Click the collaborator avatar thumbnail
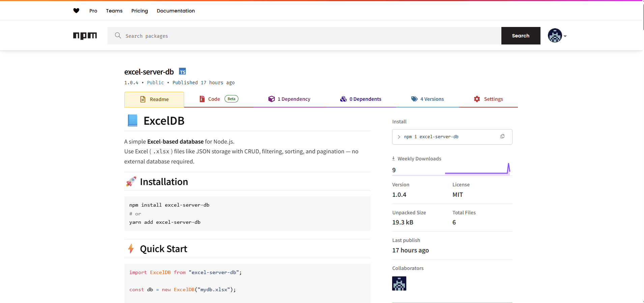Viewport: 644px width, 303px height. coord(399,283)
